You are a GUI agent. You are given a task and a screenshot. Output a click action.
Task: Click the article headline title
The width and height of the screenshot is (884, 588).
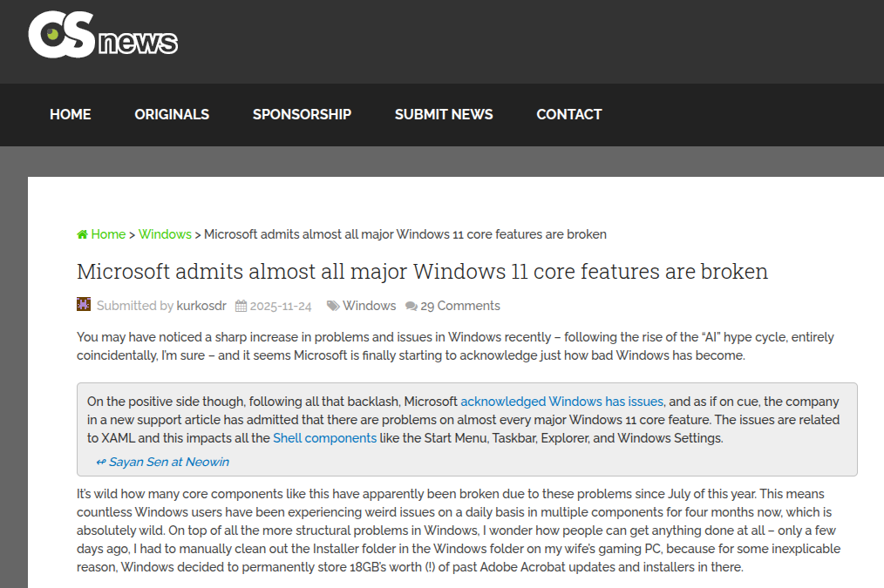point(422,272)
